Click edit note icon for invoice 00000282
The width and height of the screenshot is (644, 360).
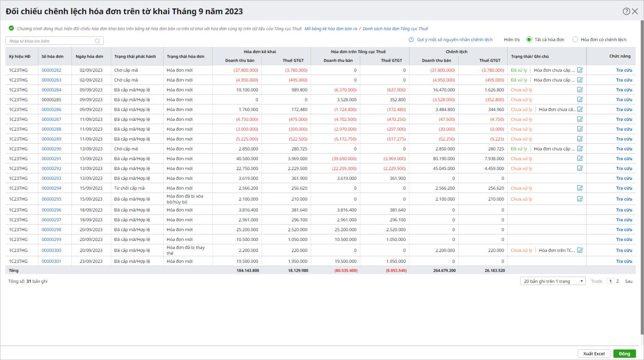(x=580, y=70)
